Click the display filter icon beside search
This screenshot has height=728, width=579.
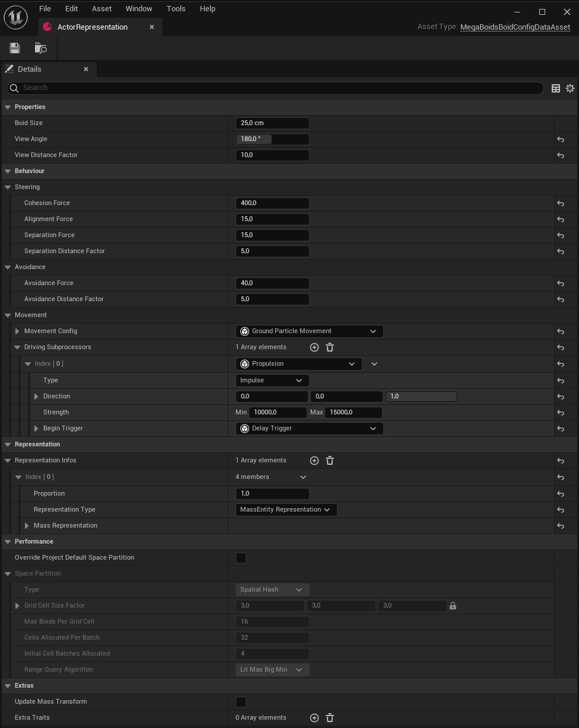coord(555,88)
